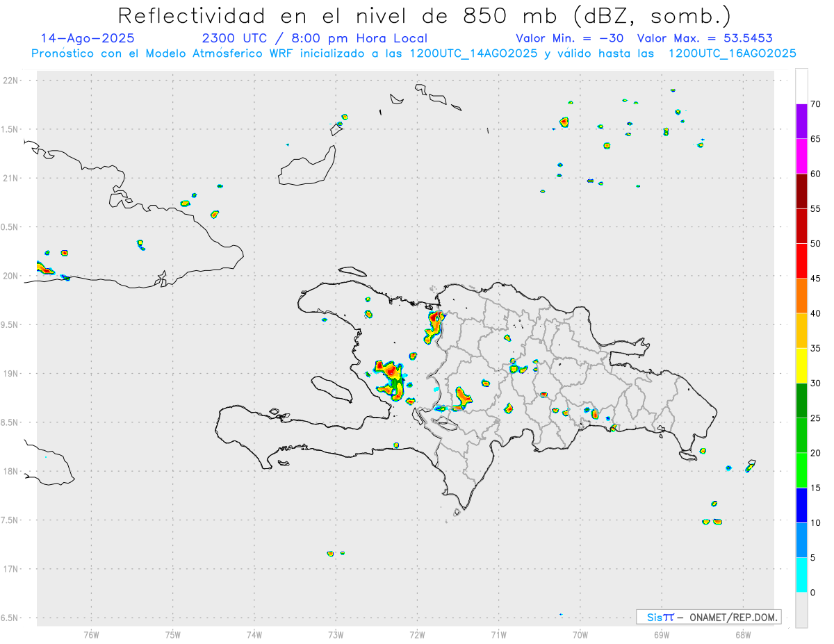Click the 72W longitude axis label
Viewport: 834px width, 644px height.
417,634
